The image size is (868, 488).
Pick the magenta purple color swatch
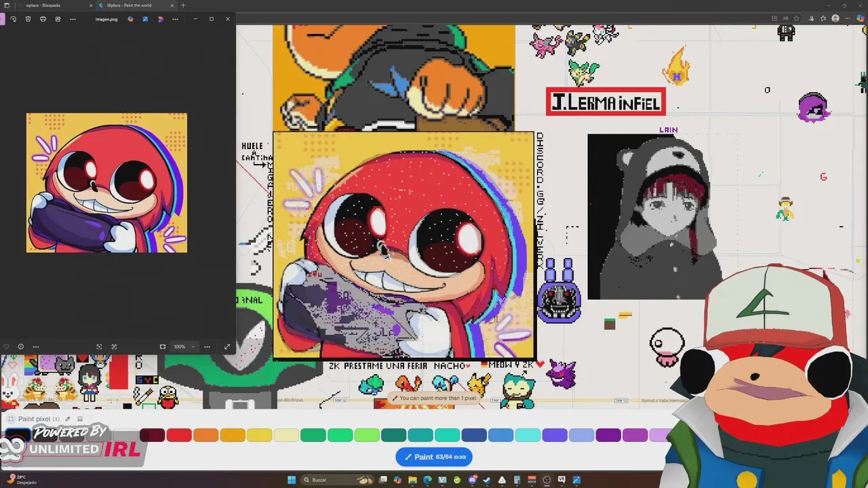click(x=635, y=435)
